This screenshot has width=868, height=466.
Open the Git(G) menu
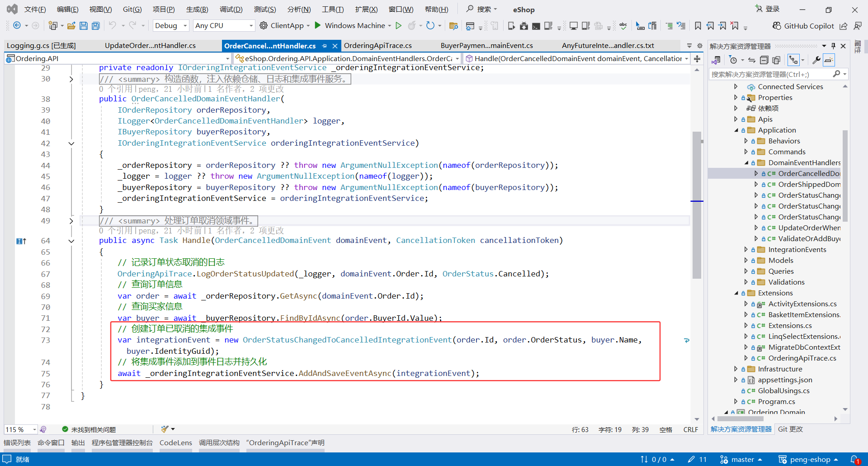[132, 10]
